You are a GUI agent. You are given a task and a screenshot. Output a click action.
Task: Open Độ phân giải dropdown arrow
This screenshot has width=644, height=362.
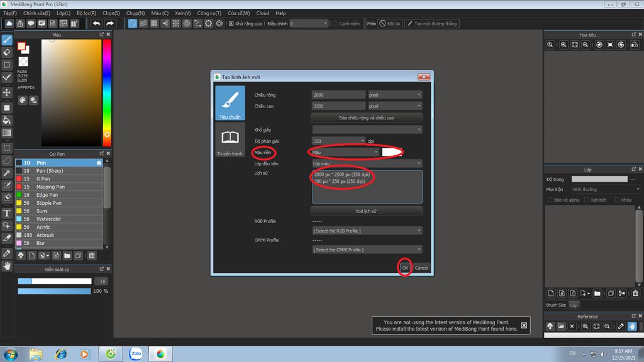tap(362, 141)
